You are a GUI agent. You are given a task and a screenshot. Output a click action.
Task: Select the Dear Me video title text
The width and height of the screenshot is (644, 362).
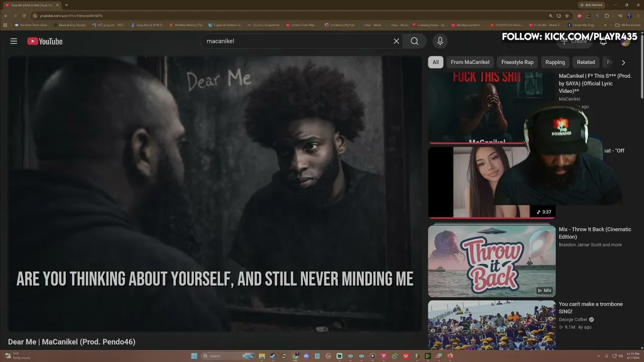(71, 342)
